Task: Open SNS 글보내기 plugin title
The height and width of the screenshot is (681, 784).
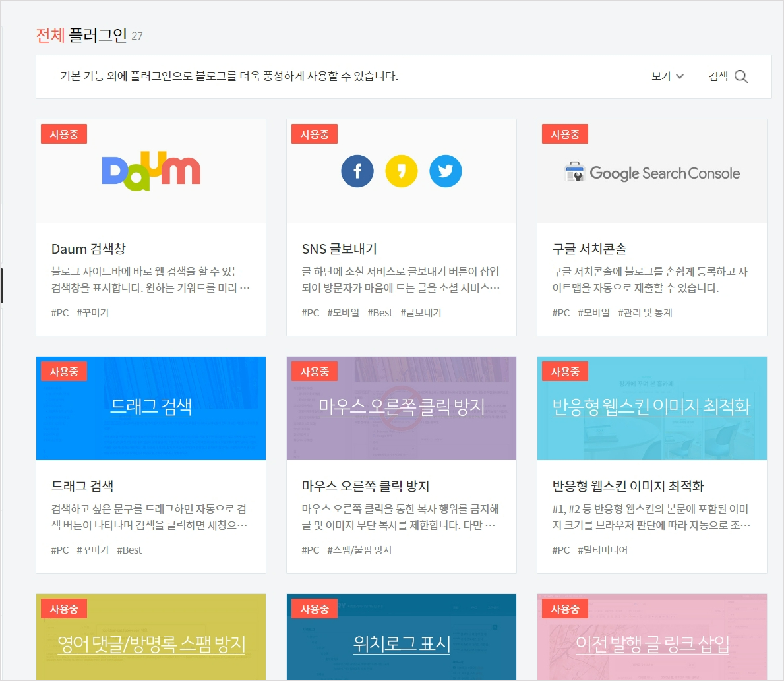Action: click(339, 249)
